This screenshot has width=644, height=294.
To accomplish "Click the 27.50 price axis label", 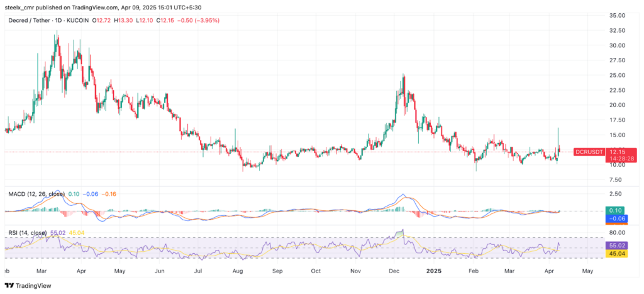I will coord(618,60).
